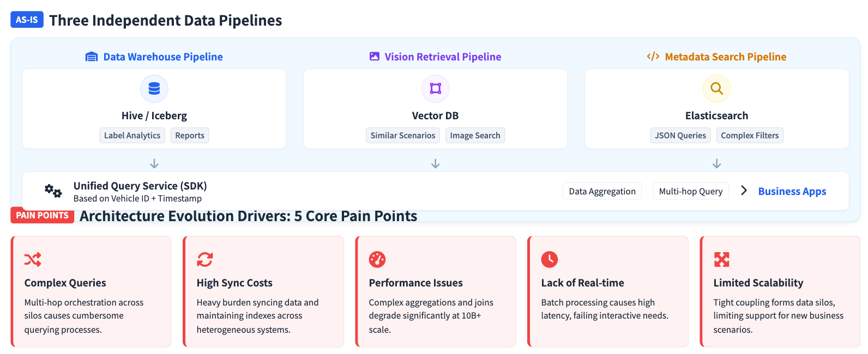The height and width of the screenshot is (354, 868).
Task: Click the Multi-hop Query chip
Action: pyautogui.click(x=691, y=191)
